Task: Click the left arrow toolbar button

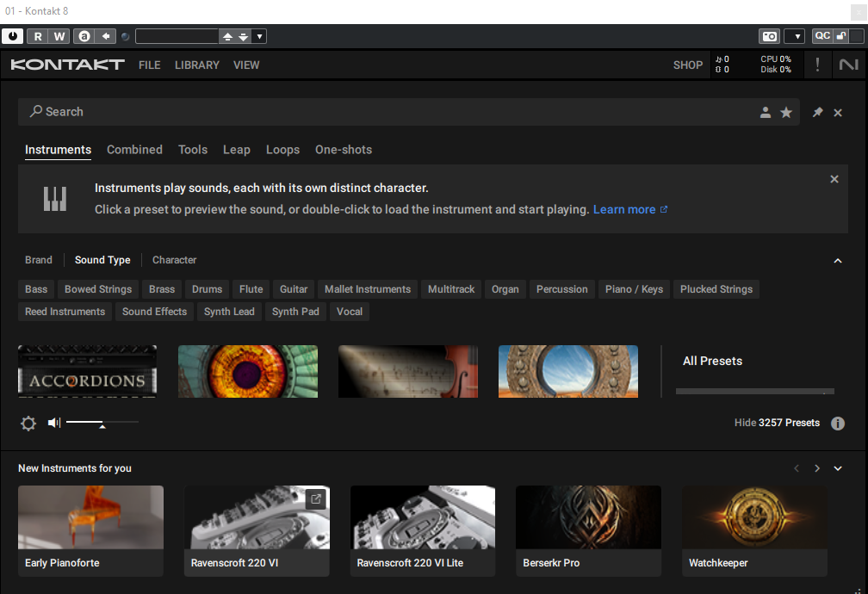Action: 105,36
